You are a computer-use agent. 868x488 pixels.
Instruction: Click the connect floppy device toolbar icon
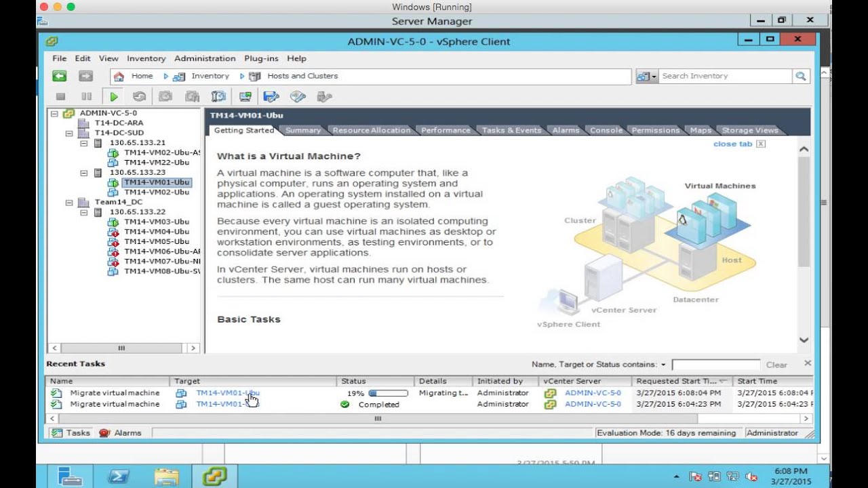[271, 97]
